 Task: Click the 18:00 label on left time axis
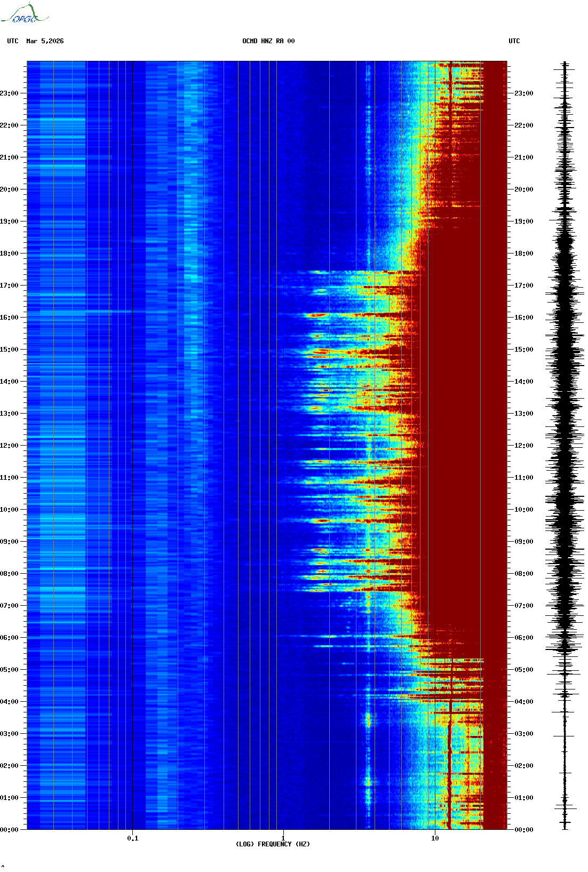(9, 253)
